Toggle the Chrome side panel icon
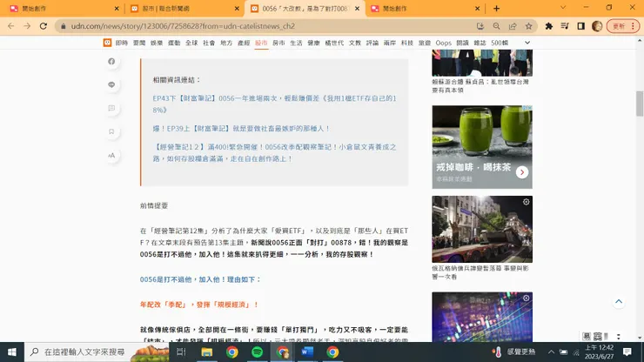This screenshot has width=644, height=362. click(580, 26)
